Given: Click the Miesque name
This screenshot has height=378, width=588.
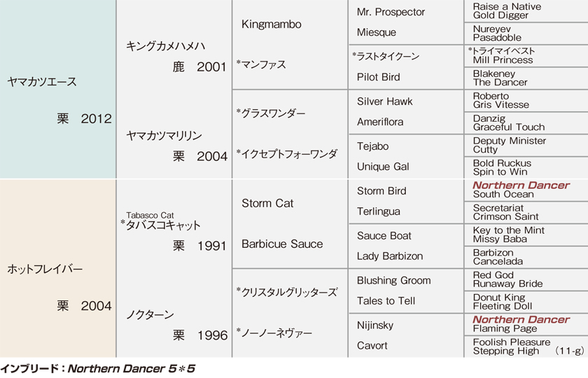Looking at the screenshot, I should (377, 33).
